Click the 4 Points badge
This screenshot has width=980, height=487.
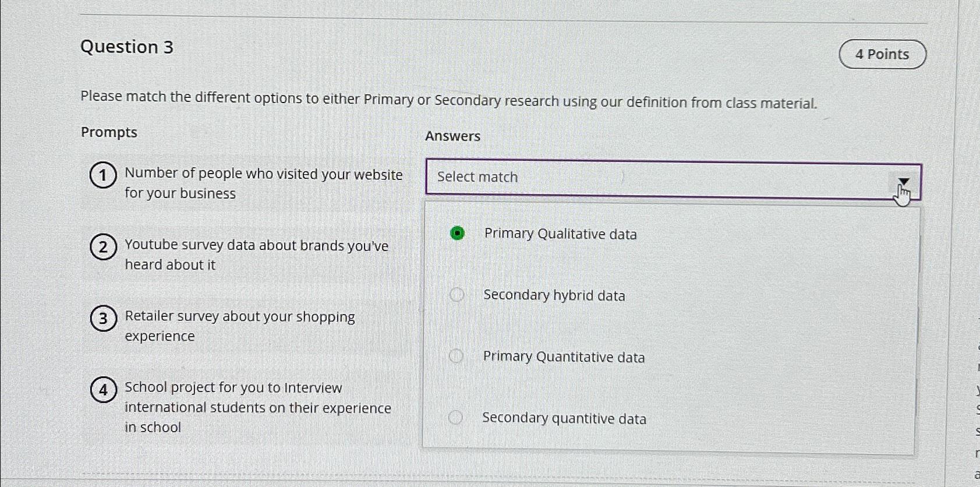(882, 54)
